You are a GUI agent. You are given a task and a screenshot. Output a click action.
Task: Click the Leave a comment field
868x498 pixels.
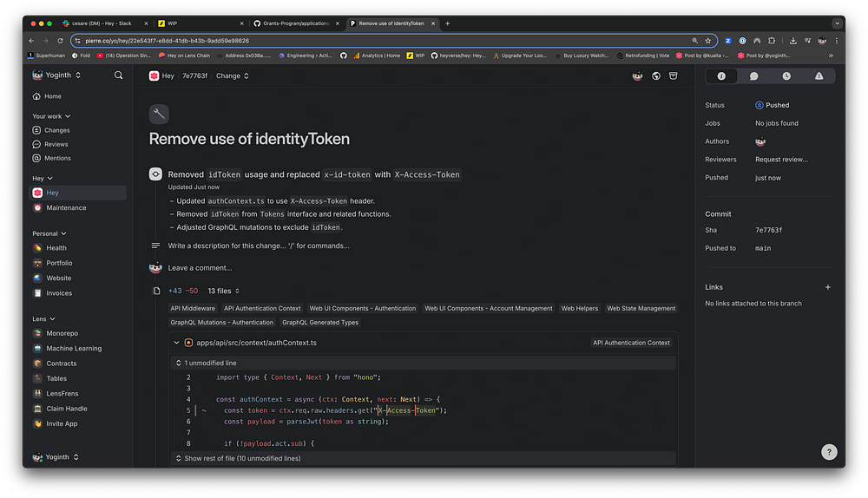(201, 268)
